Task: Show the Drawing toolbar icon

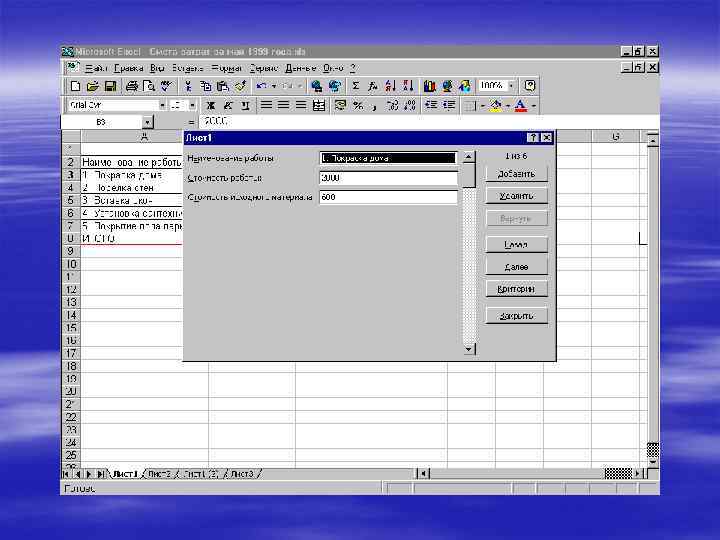Action: 465,86
